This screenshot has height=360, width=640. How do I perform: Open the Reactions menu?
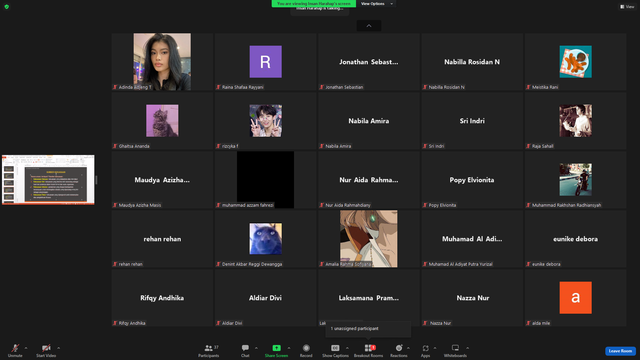399,350
